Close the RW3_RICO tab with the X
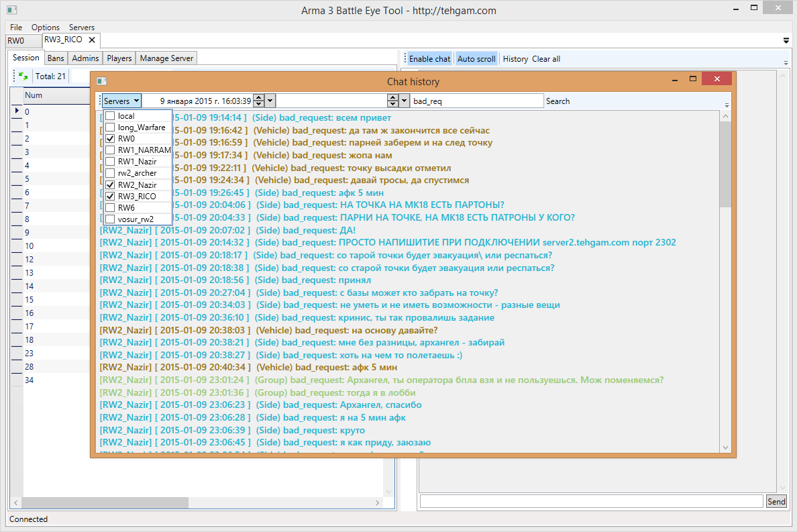 coord(92,40)
